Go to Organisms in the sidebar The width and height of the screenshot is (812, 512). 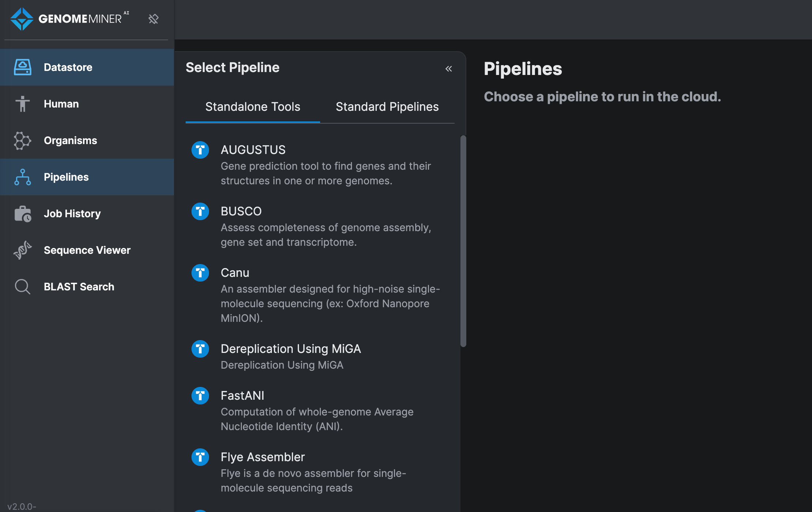click(x=87, y=140)
